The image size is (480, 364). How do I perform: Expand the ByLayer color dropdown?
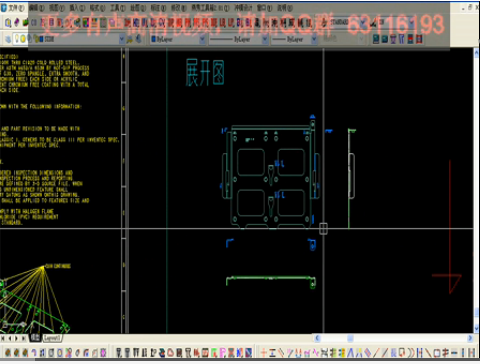click(x=202, y=39)
